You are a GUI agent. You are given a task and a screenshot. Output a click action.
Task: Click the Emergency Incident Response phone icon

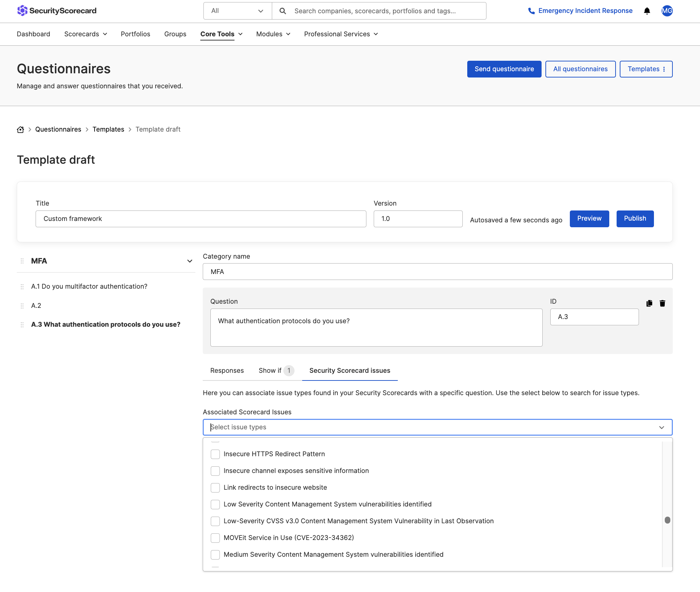pos(531,11)
